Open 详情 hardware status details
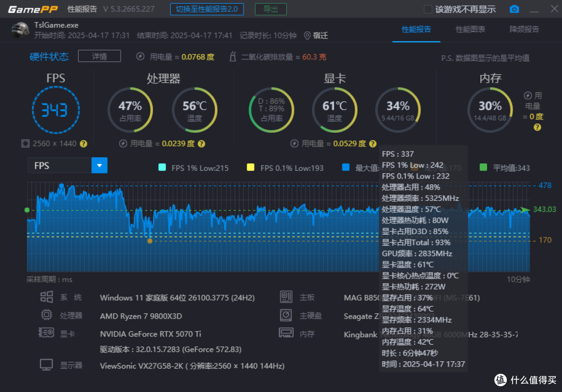This screenshot has height=392, width=562. pos(99,56)
